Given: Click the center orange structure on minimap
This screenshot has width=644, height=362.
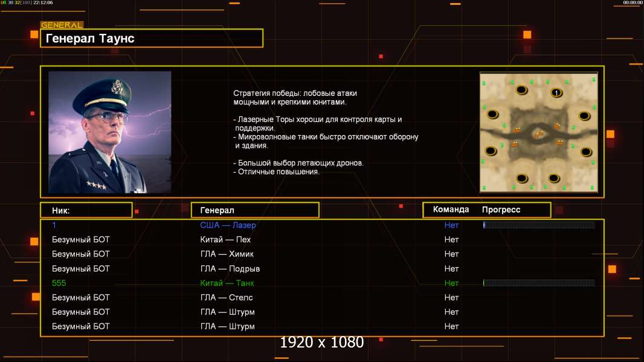Looking at the screenshot, I should pyautogui.click(x=538, y=135).
